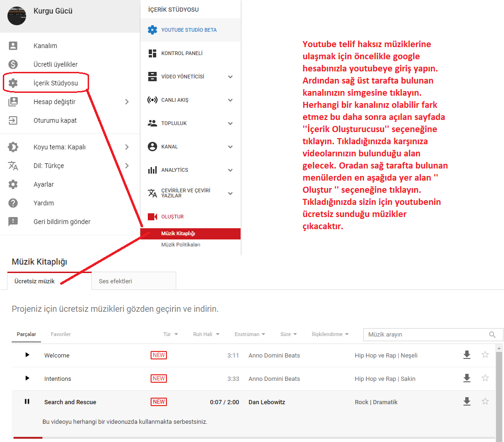
Task: Click the track playback progress bar
Action: [254, 438]
